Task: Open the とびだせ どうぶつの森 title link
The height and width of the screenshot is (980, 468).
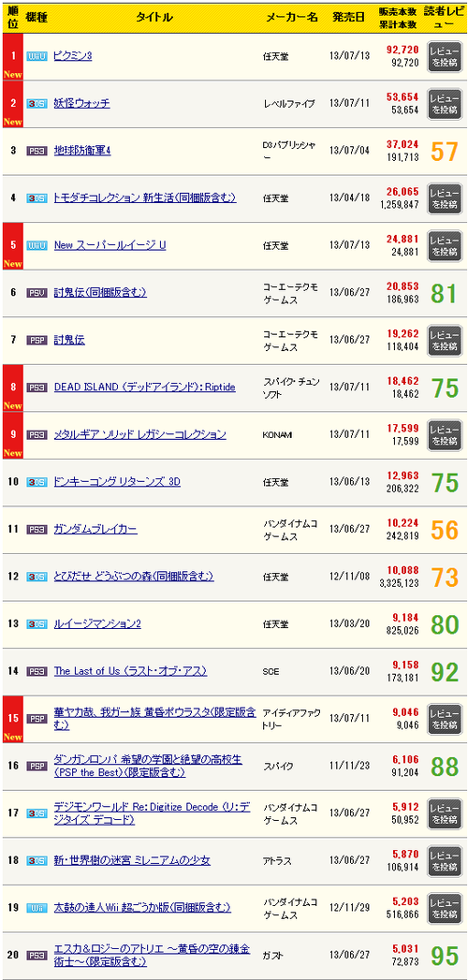Action: 134,577
